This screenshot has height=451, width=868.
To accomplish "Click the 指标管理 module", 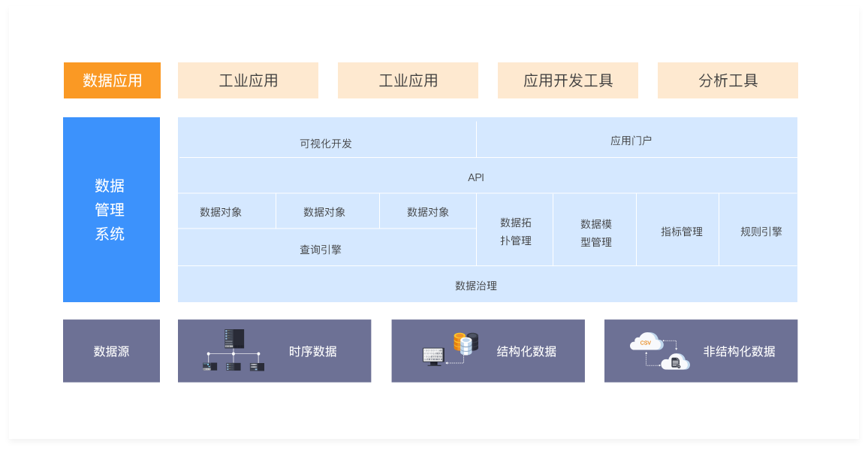I will coord(681,232).
